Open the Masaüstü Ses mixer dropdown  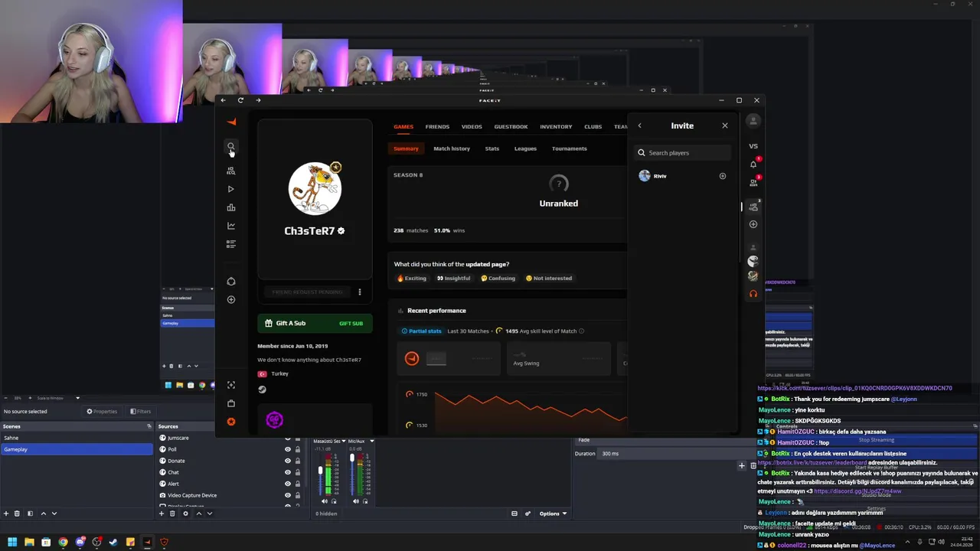click(x=344, y=441)
